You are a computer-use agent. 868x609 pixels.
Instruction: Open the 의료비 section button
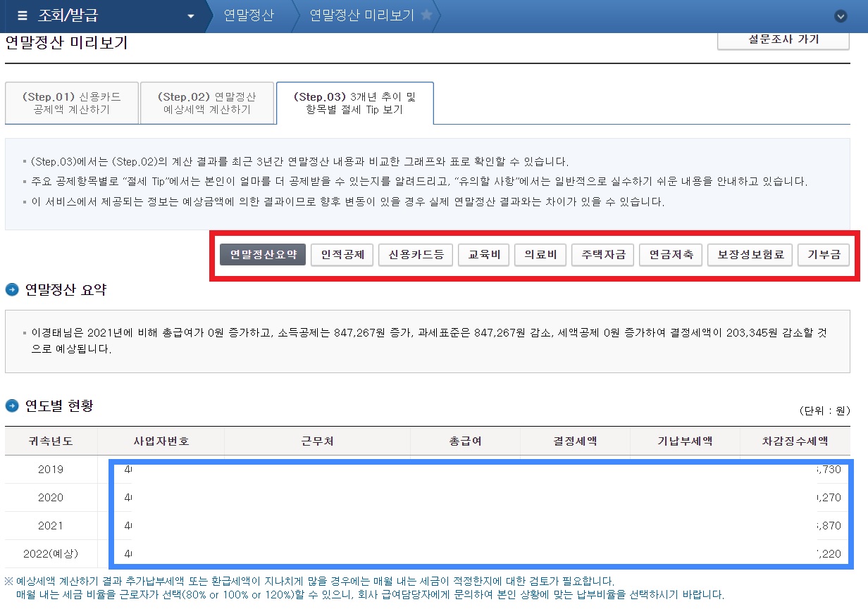(540, 254)
